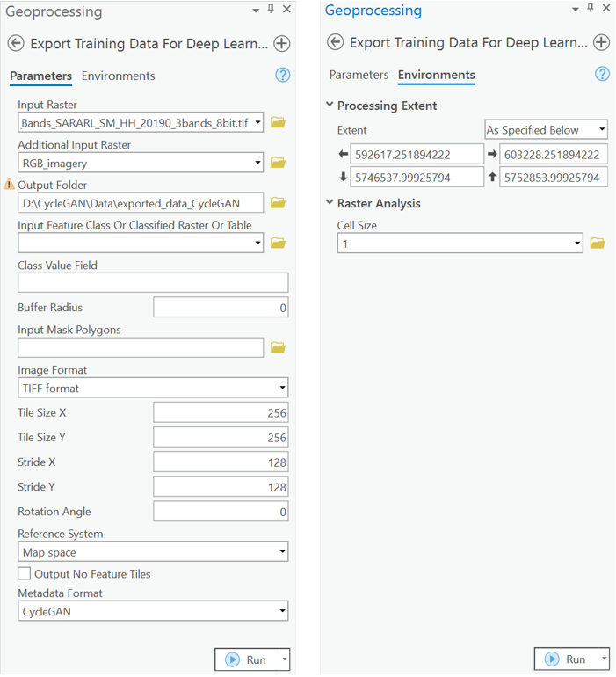
Task: Open Run button dropdown arrow in right pane
Action: [x=604, y=659]
